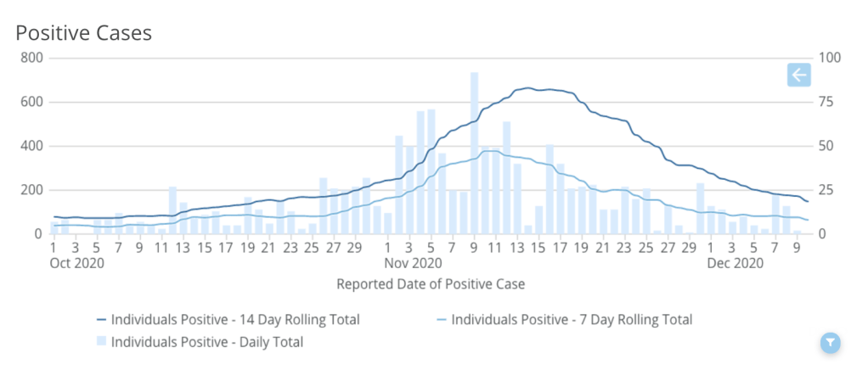Click the blue back arrow button

point(798,76)
